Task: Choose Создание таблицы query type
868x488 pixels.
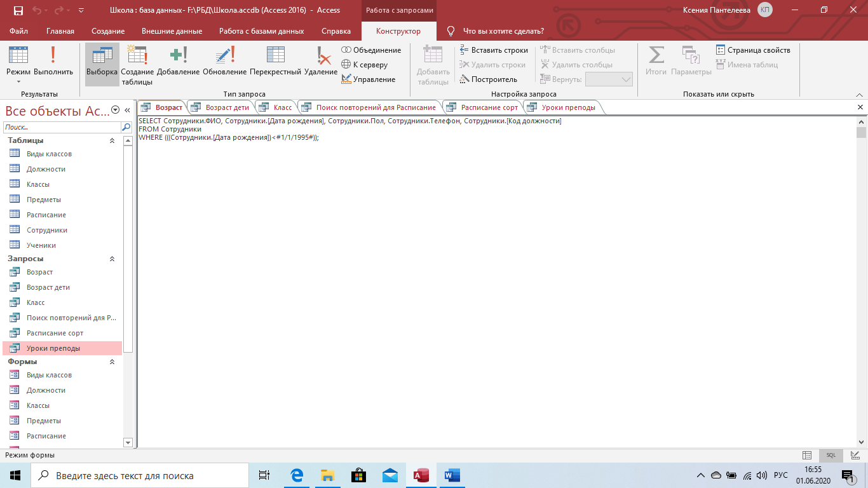Action: pyautogui.click(x=137, y=65)
